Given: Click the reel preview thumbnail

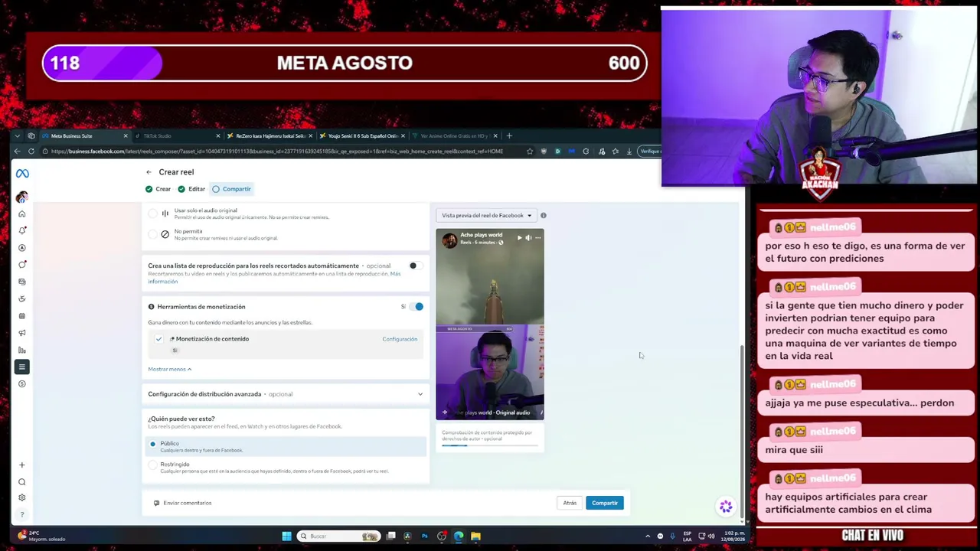Looking at the screenshot, I should tap(490, 324).
